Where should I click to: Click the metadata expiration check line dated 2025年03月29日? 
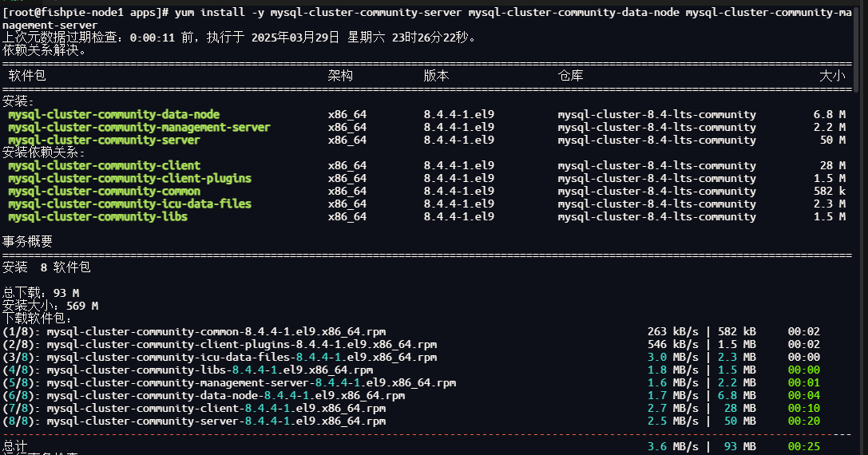239,38
